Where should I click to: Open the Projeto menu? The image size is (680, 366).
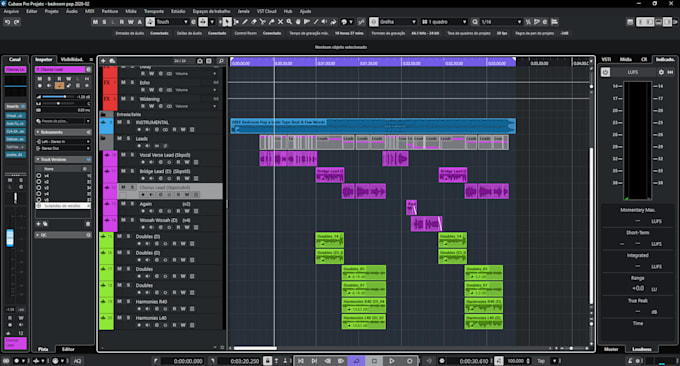tap(52, 11)
